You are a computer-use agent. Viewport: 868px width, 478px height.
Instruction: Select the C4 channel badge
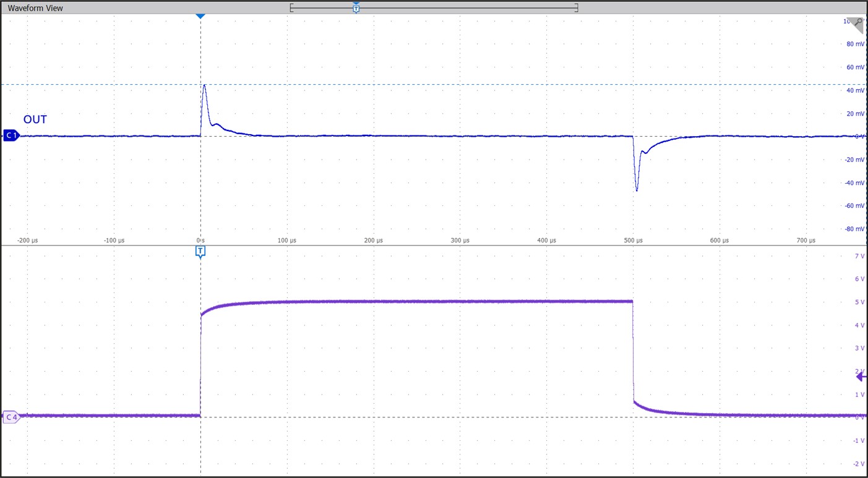coord(11,417)
